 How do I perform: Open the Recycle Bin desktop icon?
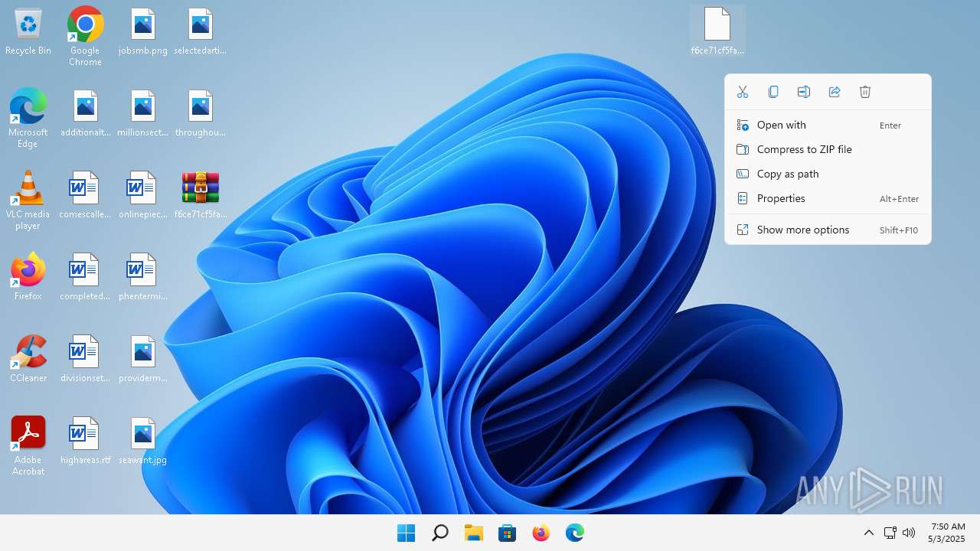[28, 32]
